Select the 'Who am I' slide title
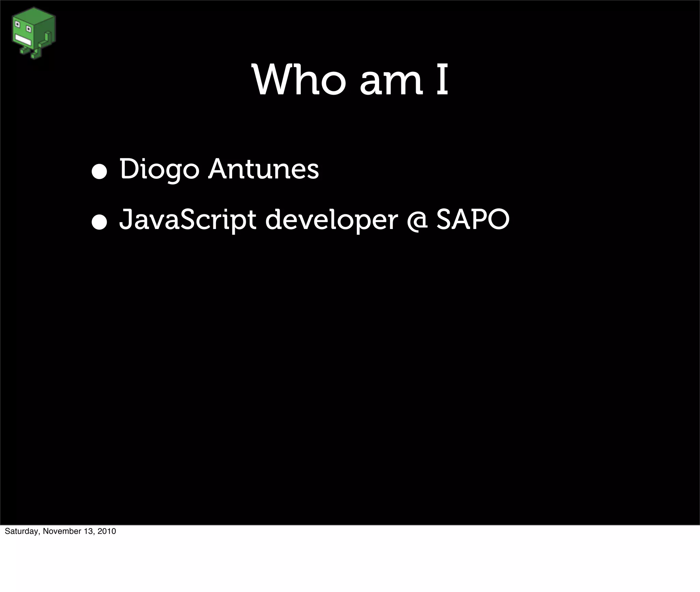700x592 pixels. coord(350,81)
